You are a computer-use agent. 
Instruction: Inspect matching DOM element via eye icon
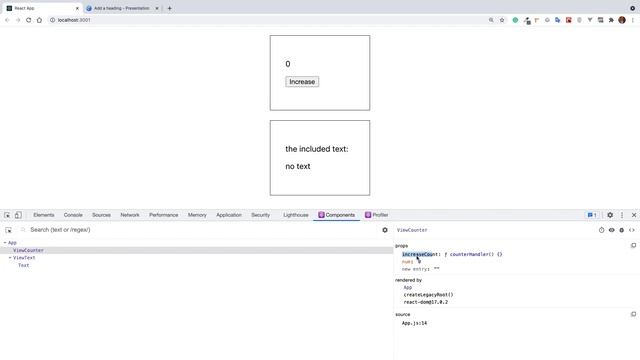point(611,230)
